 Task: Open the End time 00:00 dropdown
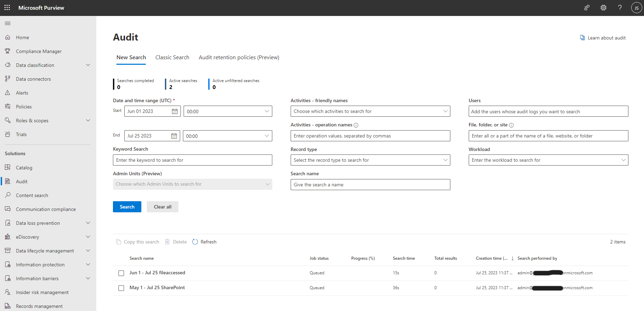(227, 136)
